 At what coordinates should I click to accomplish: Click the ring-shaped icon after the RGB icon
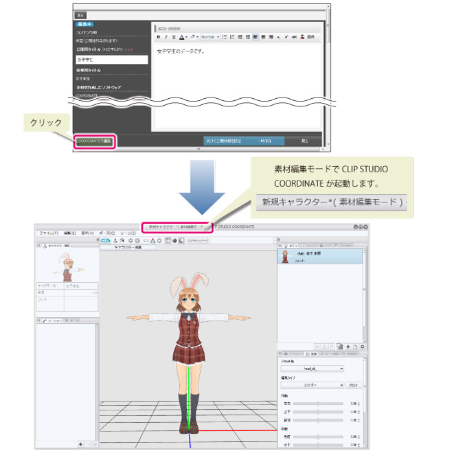tap(159, 241)
